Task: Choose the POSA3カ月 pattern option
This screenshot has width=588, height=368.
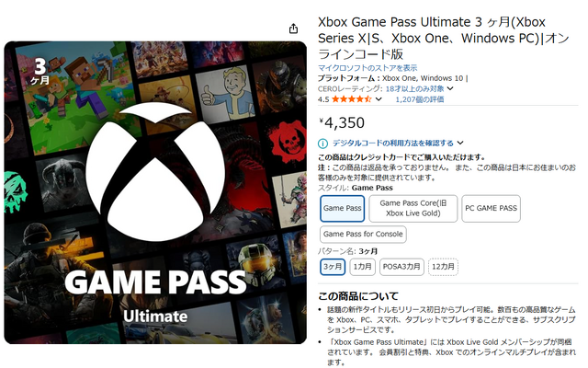Action: pyautogui.click(x=401, y=267)
